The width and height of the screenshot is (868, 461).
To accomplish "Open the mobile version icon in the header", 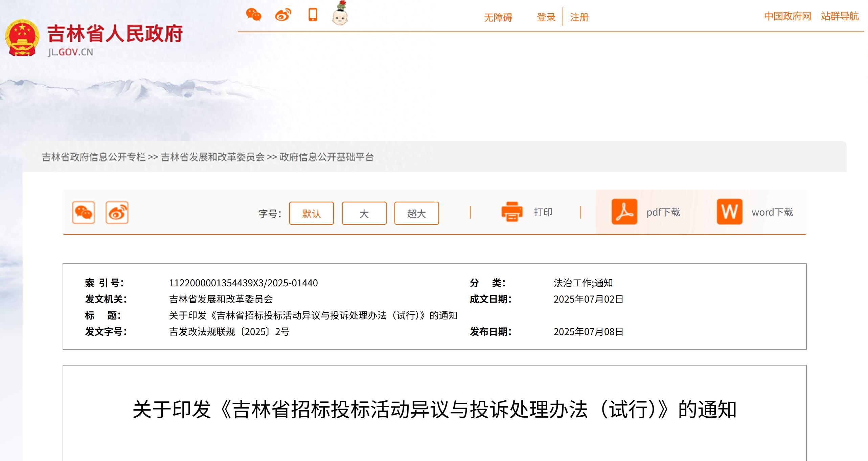I will [x=312, y=15].
